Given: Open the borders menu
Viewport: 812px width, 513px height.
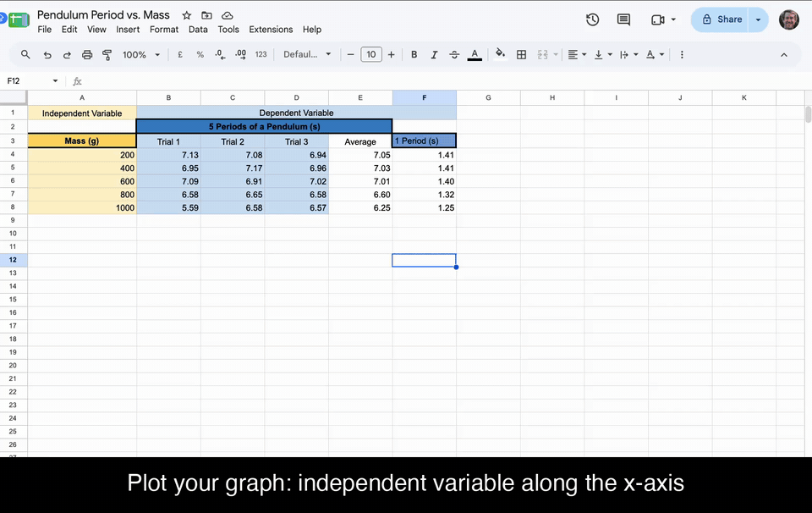Looking at the screenshot, I should pos(522,54).
